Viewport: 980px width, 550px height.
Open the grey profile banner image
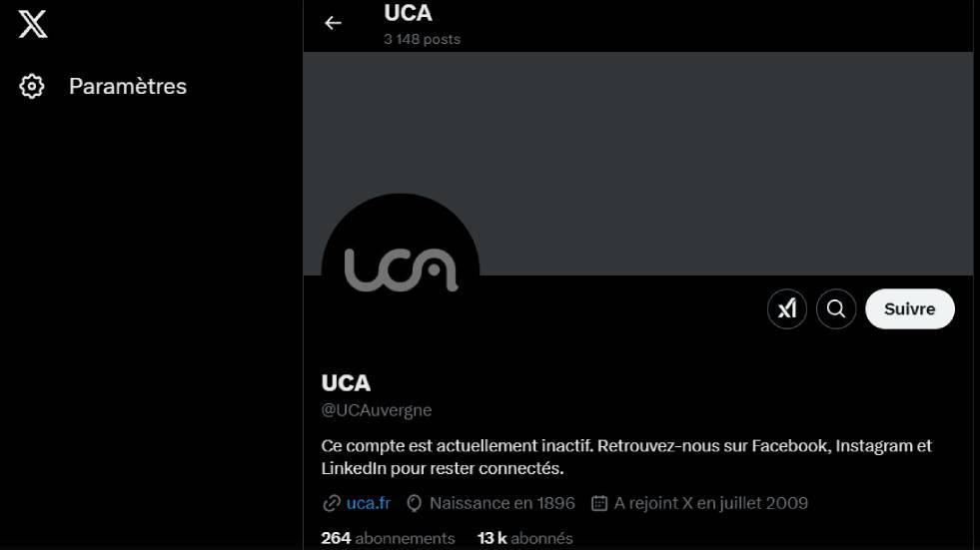coord(638,164)
